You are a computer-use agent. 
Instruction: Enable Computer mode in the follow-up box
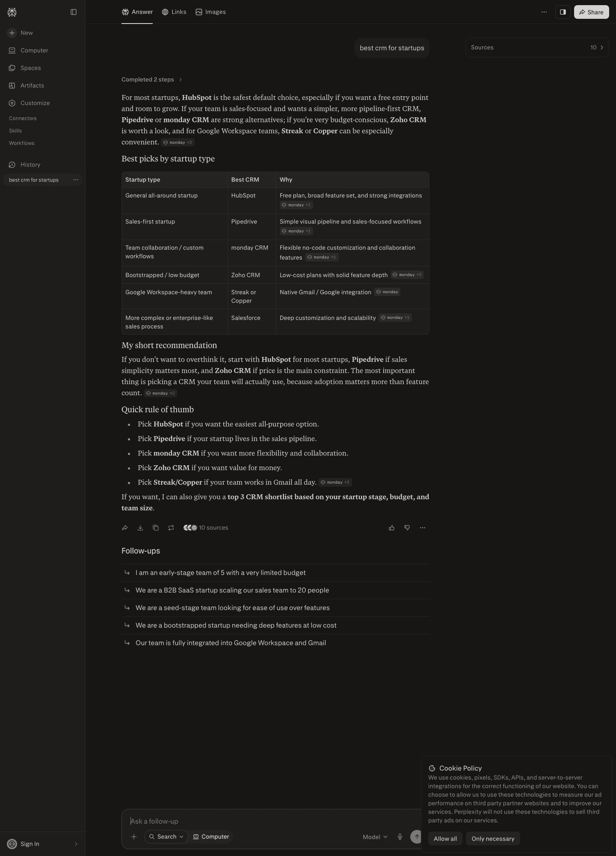click(x=211, y=837)
